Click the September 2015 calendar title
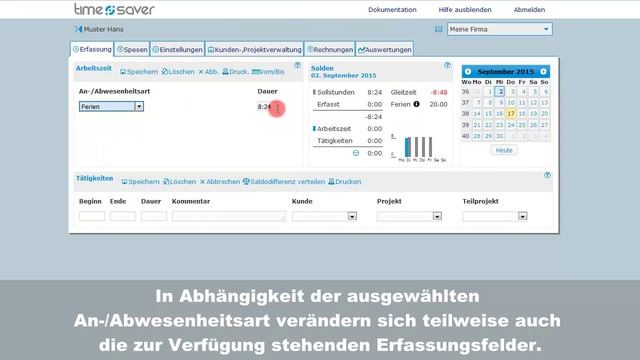640x360 pixels. pos(506,71)
